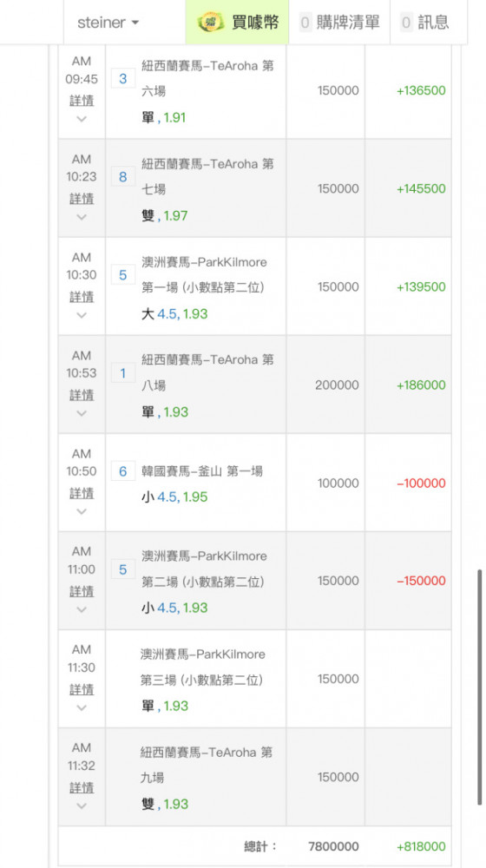The width and height of the screenshot is (486, 868).
Task: Click the numbered badge 1 on the 10:53 row
Action: tap(123, 373)
